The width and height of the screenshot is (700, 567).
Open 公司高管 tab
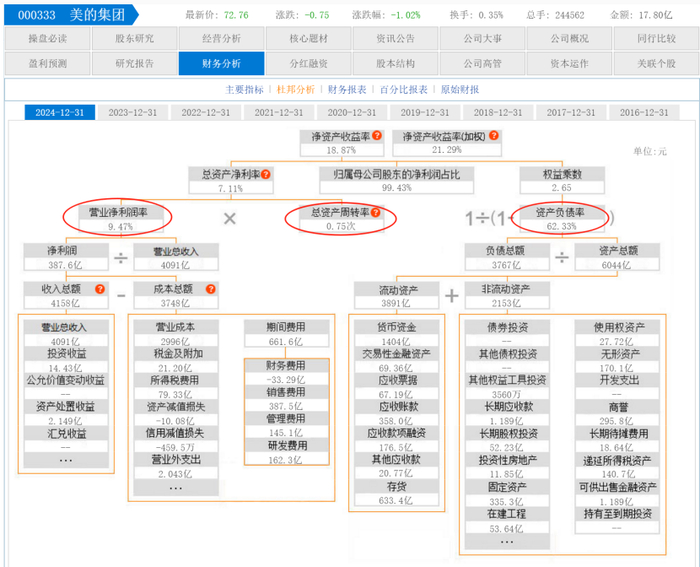click(x=483, y=63)
